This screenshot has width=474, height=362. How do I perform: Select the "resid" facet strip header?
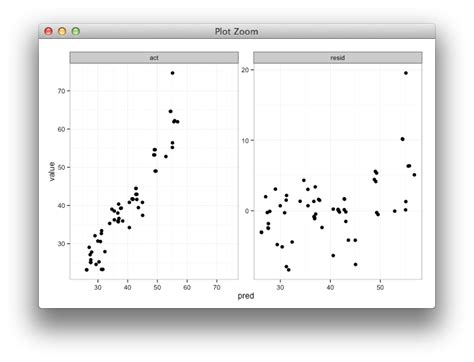click(338, 58)
